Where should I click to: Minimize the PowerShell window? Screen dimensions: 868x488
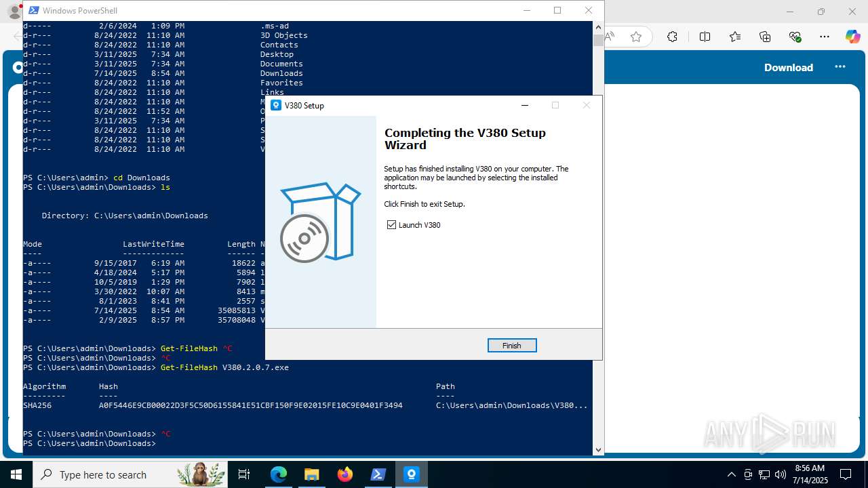coord(526,10)
